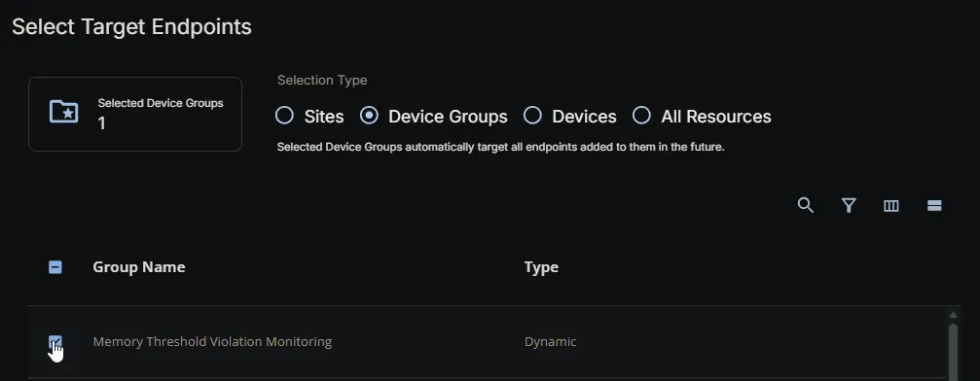Open the column chooser icon
Viewport: 980px width, 381px height.
891,205
